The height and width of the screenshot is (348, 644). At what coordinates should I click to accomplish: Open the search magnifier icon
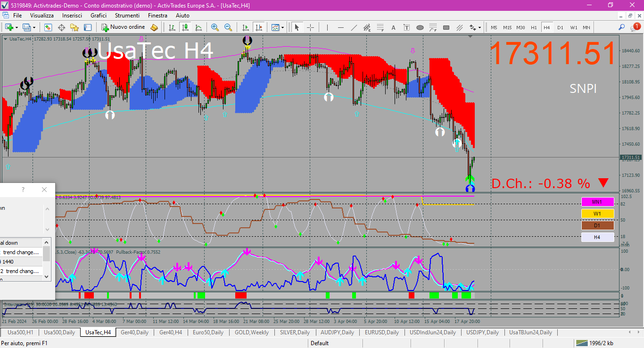click(622, 27)
